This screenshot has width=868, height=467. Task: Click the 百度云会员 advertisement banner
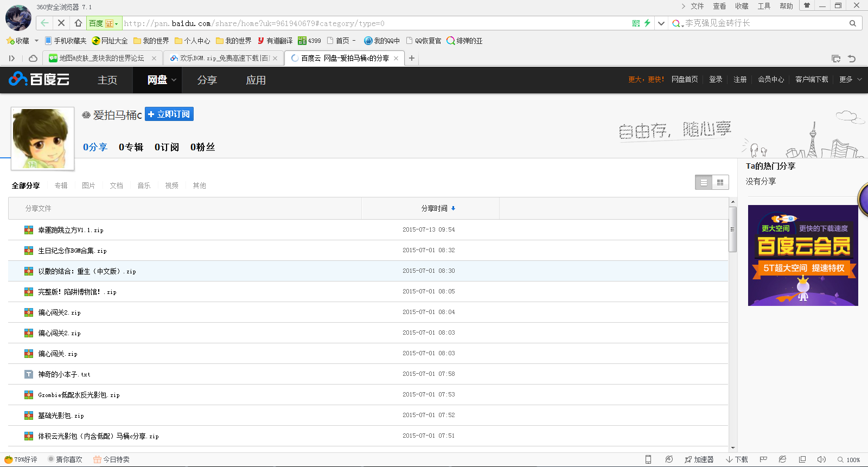pyautogui.click(x=803, y=255)
